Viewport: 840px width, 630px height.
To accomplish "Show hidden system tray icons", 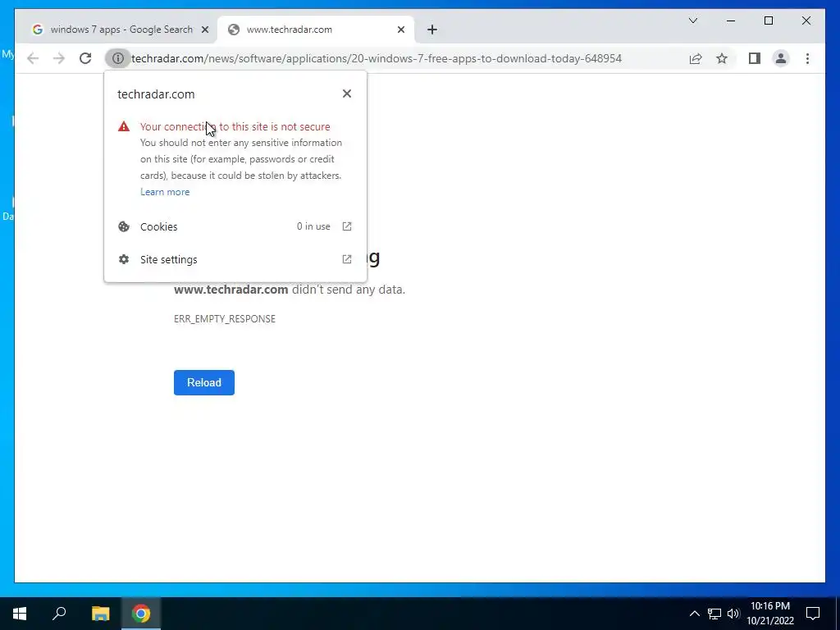I will point(694,614).
